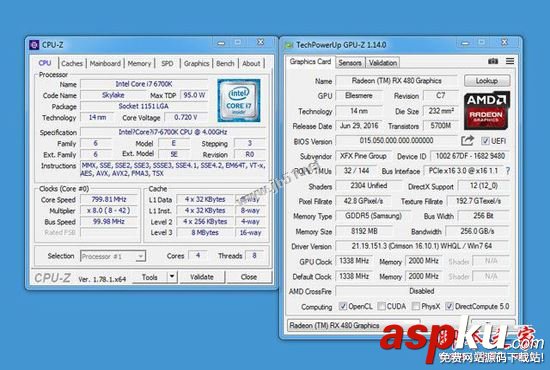This screenshot has height=370, width=550.
Task: Close the CPU-Z window with the X
Action: point(260,42)
